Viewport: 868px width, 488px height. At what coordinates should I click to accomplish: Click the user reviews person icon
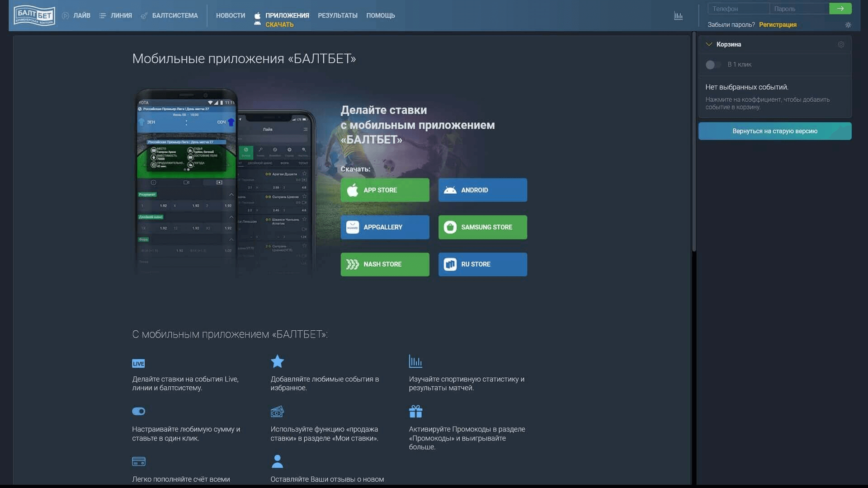click(x=277, y=461)
